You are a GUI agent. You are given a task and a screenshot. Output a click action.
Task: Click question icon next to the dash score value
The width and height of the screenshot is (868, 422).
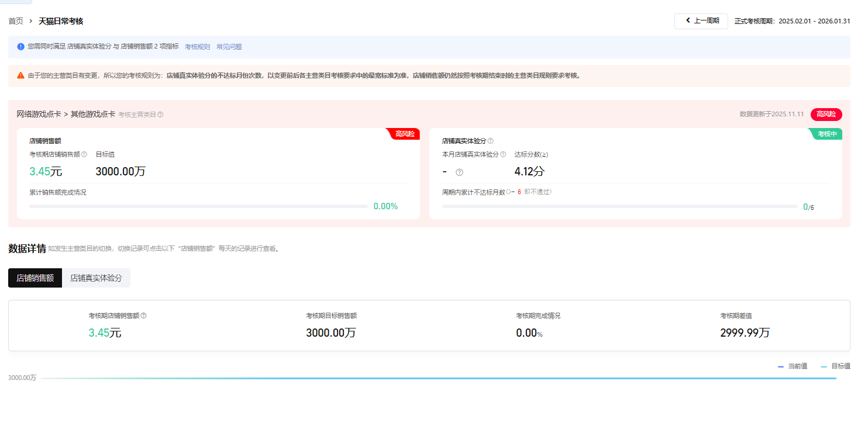click(459, 172)
